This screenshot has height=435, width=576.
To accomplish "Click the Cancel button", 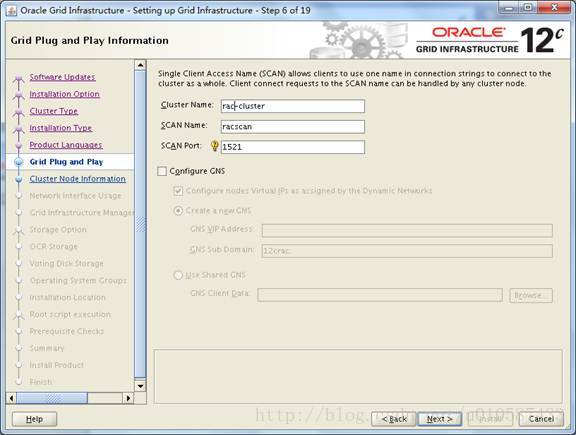I will pos(541,419).
